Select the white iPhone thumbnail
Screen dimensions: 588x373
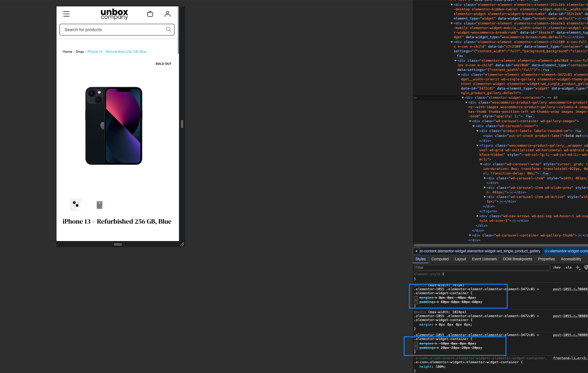[76, 205]
